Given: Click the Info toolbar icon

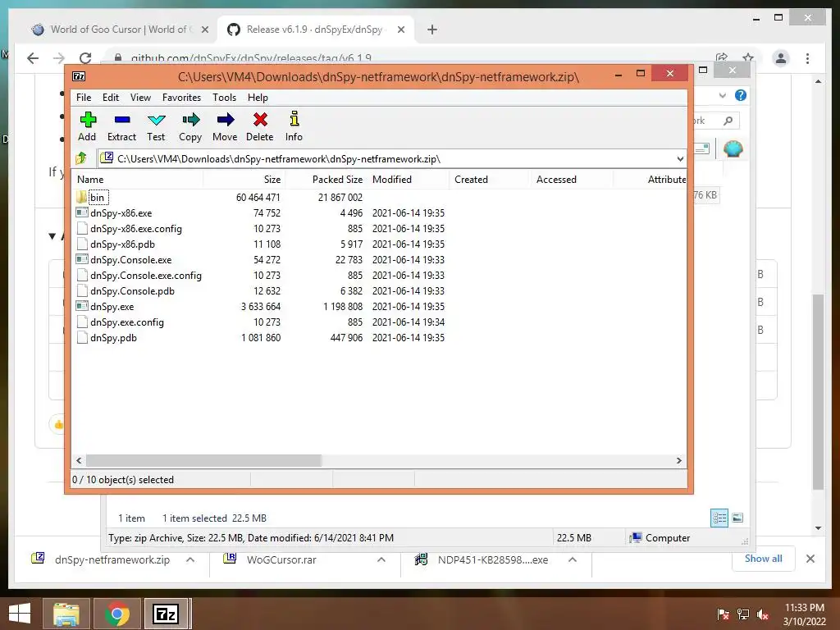Looking at the screenshot, I should [x=294, y=119].
